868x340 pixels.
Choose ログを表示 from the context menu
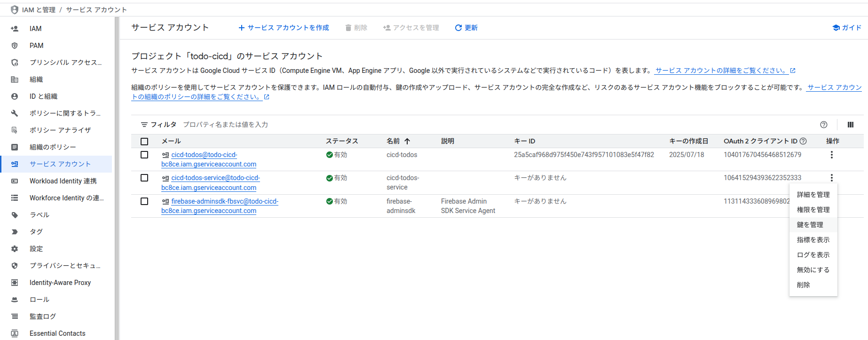[x=813, y=255]
